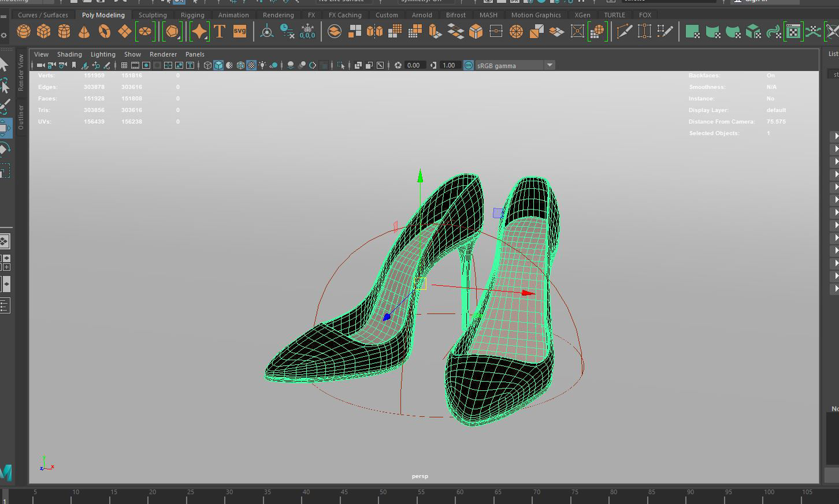Switch to the Curves / Surfaces shelf tab
The height and width of the screenshot is (504, 839).
(x=43, y=15)
